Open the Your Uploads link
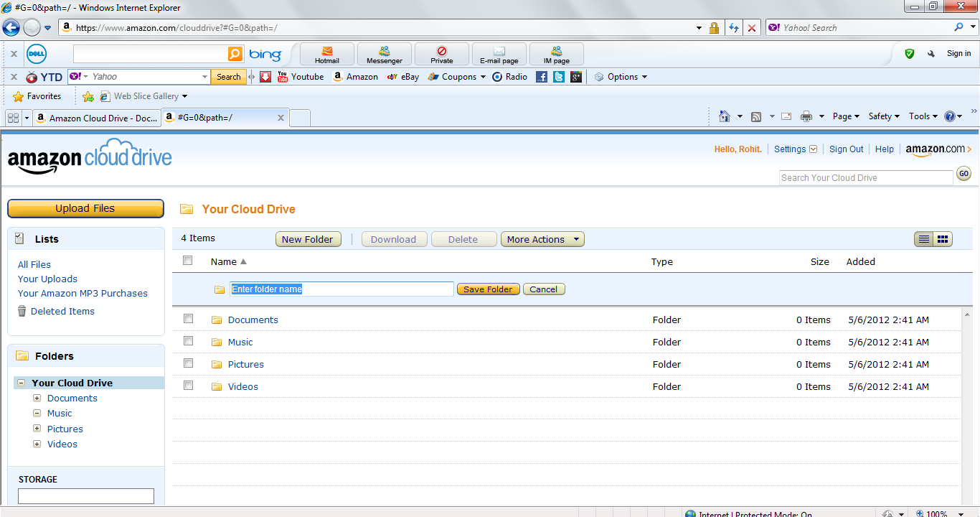 tap(47, 279)
